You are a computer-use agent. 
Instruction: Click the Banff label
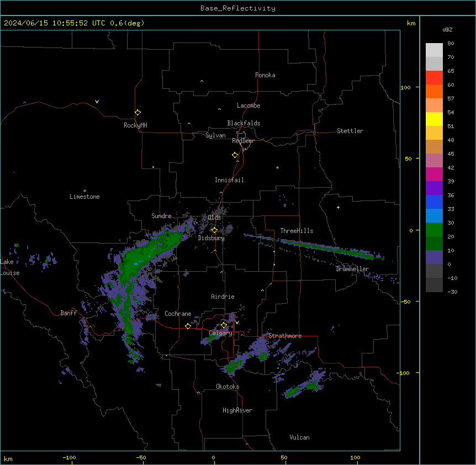coord(68,313)
